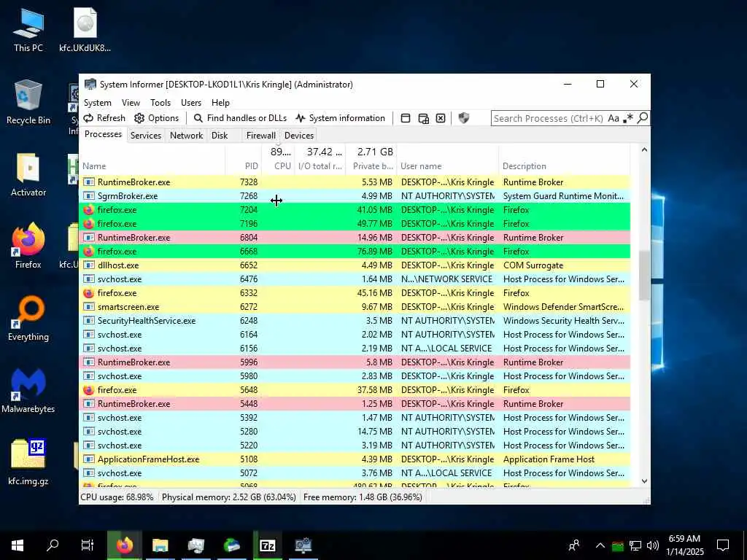This screenshot has width=747, height=560.
Task: Click the process list scroll-up arrow
Action: point(644,150)
